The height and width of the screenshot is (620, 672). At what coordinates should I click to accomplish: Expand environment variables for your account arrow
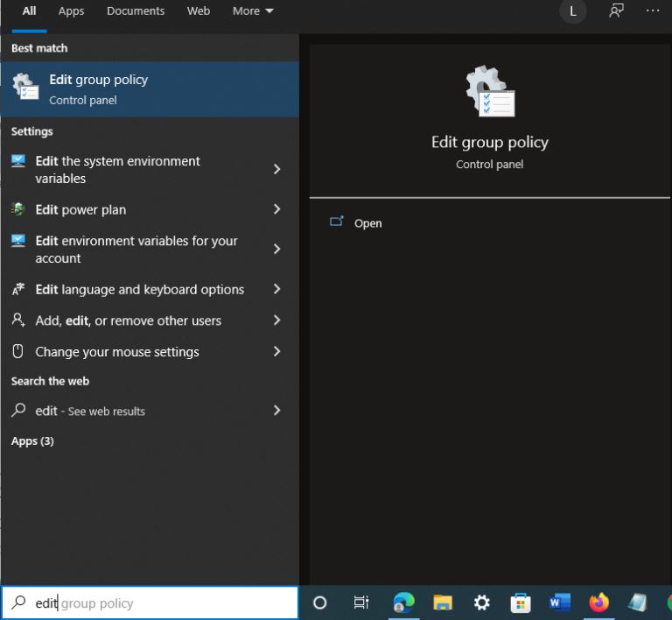point(276,249)
